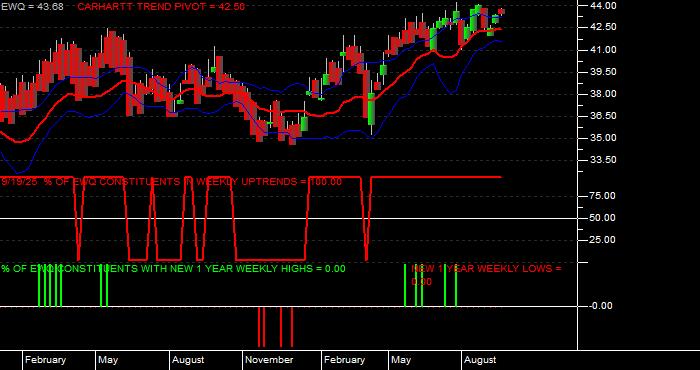This screenshot has height=370, width=700.
Task: Click the NEW 1 YEAR WEEKLY LOWS label
Action: point(486,275)
